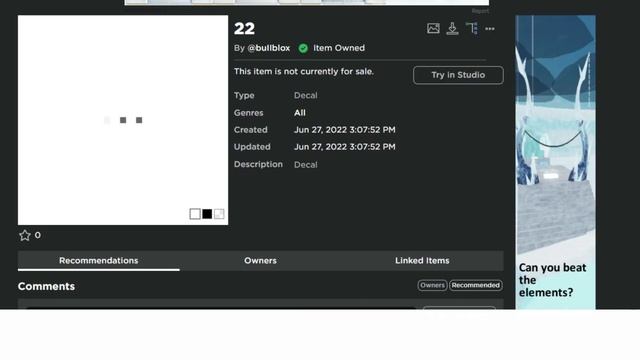Click the Report link above the ad
The height and width of the screenshot is (360, 640).
[x=480, y=11]
